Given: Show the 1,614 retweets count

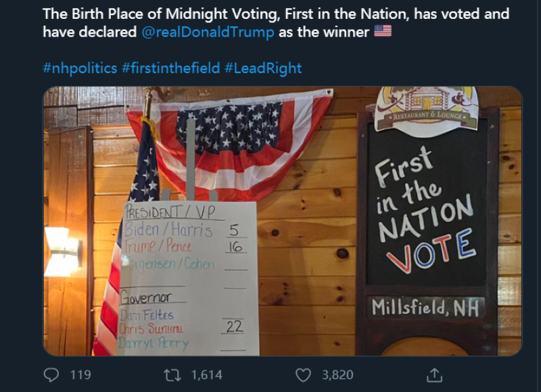Looking at the screenshot, I should point(207,375).
